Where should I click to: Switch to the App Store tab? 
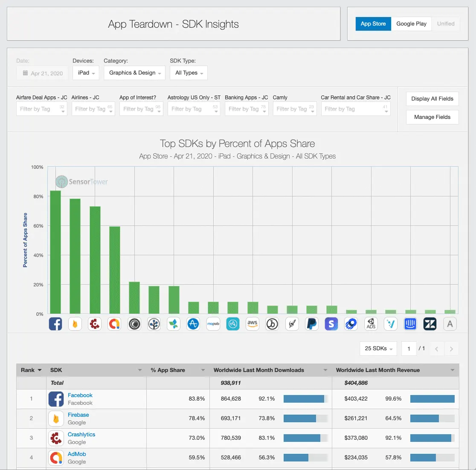(373, 24)
